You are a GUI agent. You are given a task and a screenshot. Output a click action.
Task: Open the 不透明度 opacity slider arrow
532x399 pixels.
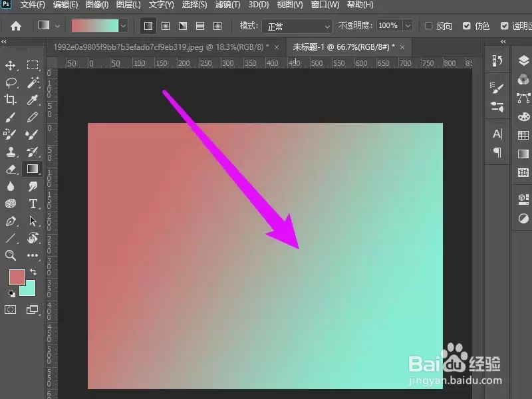pyautogui.click(x=408, y=26)
